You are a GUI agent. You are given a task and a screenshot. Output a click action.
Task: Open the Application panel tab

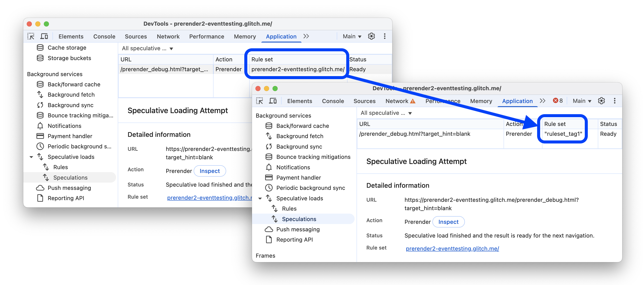[x=517, y=101]
